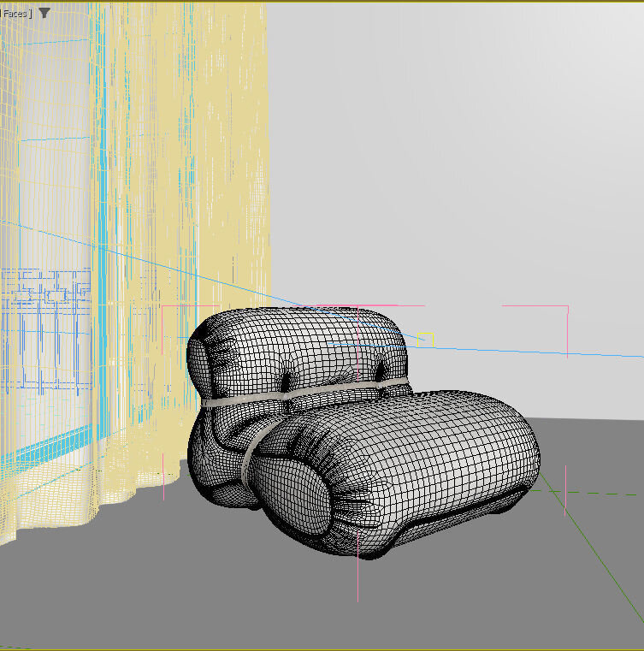Select the blue wireframe railing behind curtain
Screen dimensions: 644x651
[x=43, y=308]
